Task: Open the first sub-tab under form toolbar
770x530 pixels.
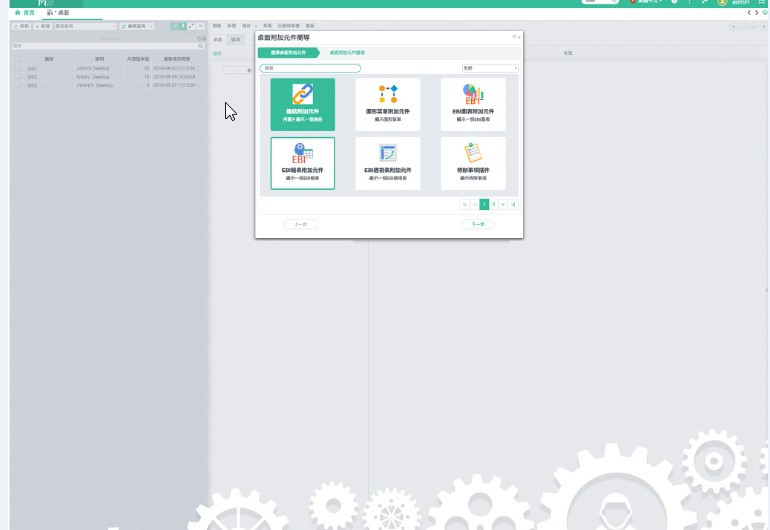Action: click(x=218, y=39)
